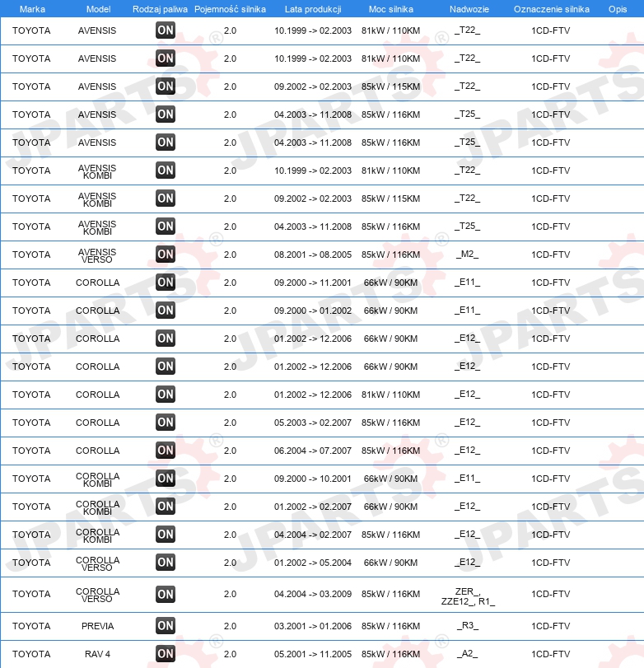The image size is (644, 668).
Task: Click the Marka column header
Action: click(x=32, y=9)
